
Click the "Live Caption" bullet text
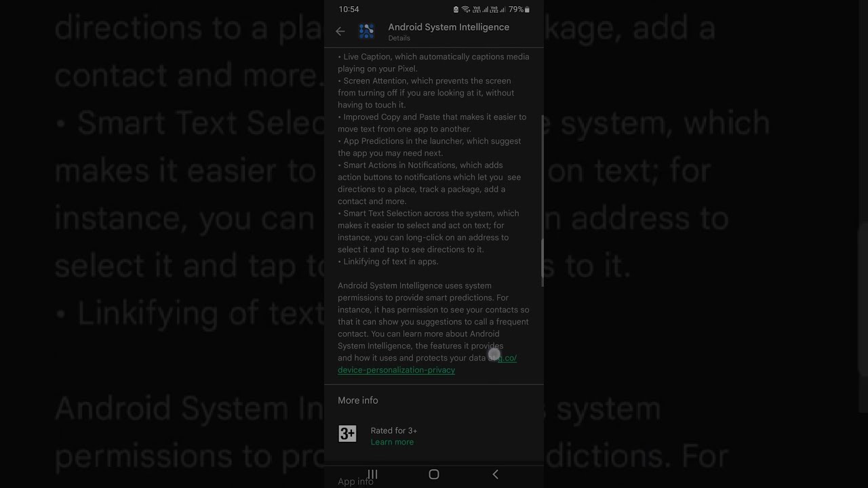(x=434, y=62)
